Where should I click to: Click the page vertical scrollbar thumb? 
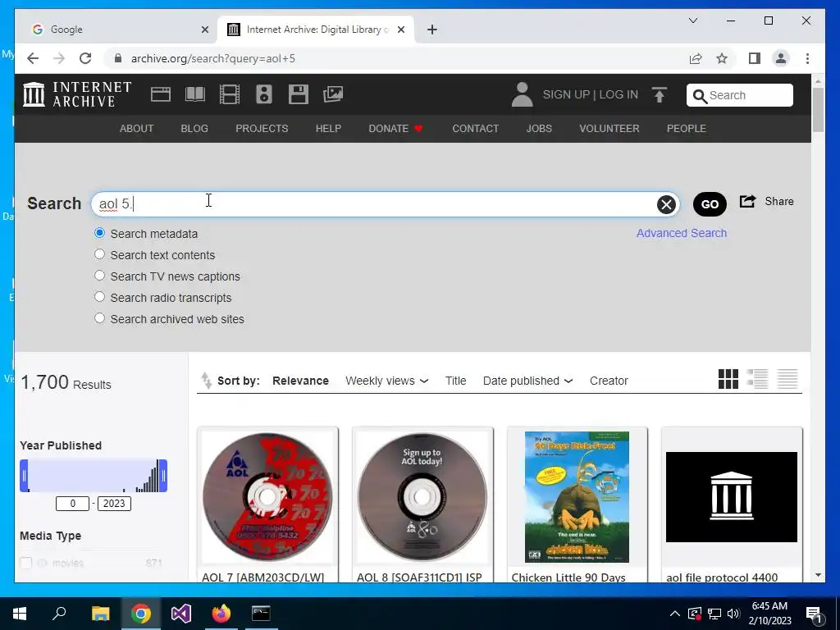(818, 109)
